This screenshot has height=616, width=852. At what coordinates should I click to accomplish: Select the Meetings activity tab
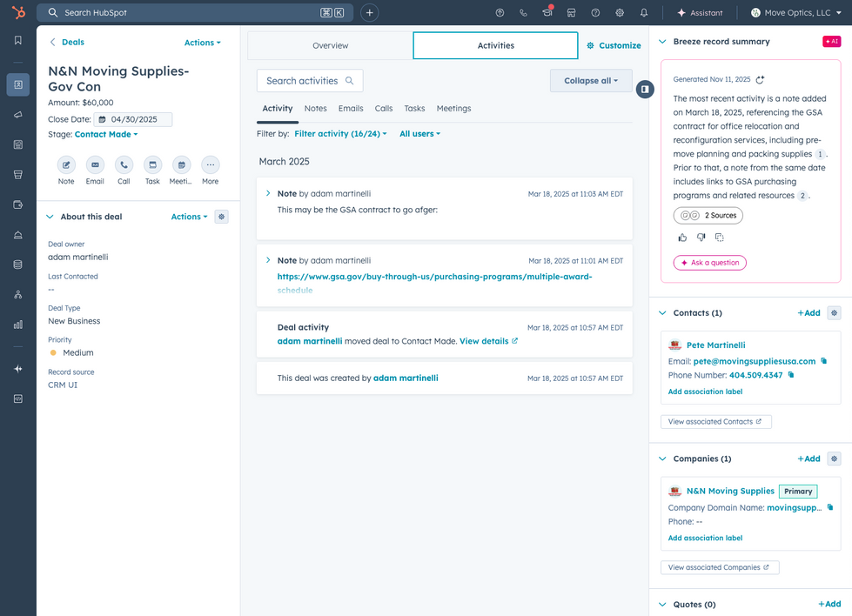[453, 109]
